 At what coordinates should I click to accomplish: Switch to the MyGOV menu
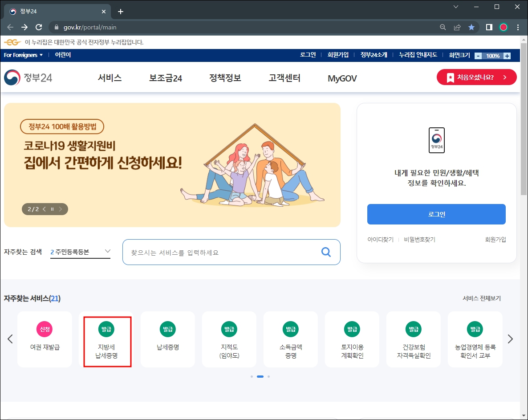341,77
